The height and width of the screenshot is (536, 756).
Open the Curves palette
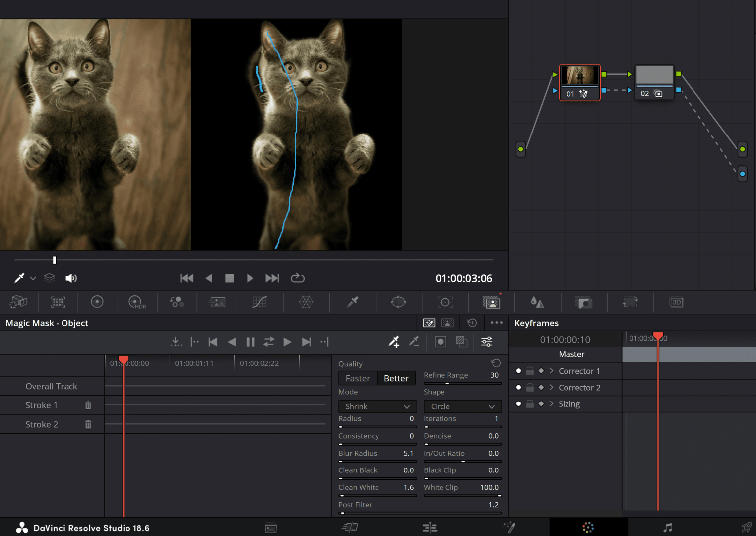point(260,302)
